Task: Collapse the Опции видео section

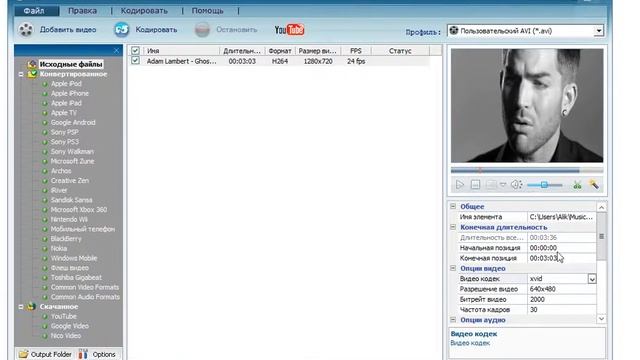Action: point(453,268)
